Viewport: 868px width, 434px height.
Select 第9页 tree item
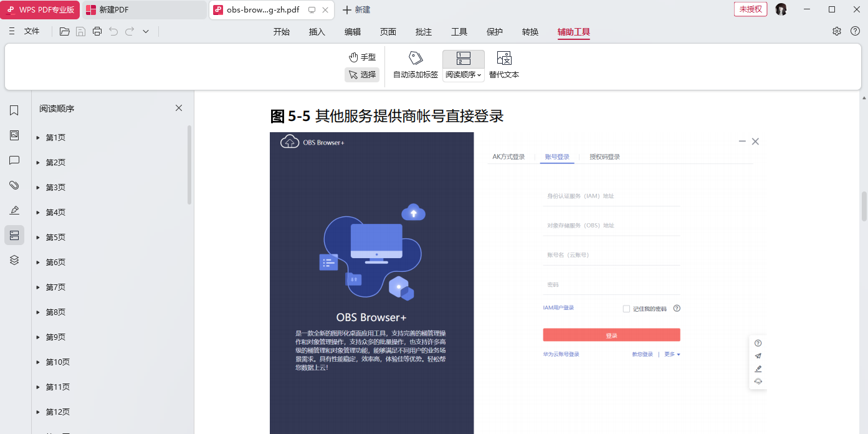(55, 337)
